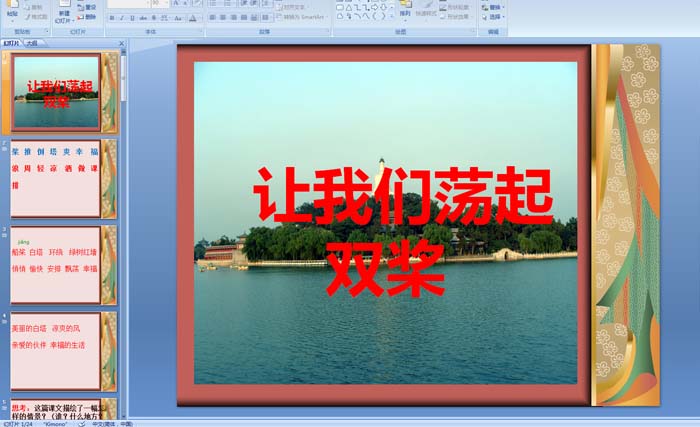This screenshot has width=700, height=427.
Task: Open the Drawing group dialog launcher
Action: pos(473,30)
